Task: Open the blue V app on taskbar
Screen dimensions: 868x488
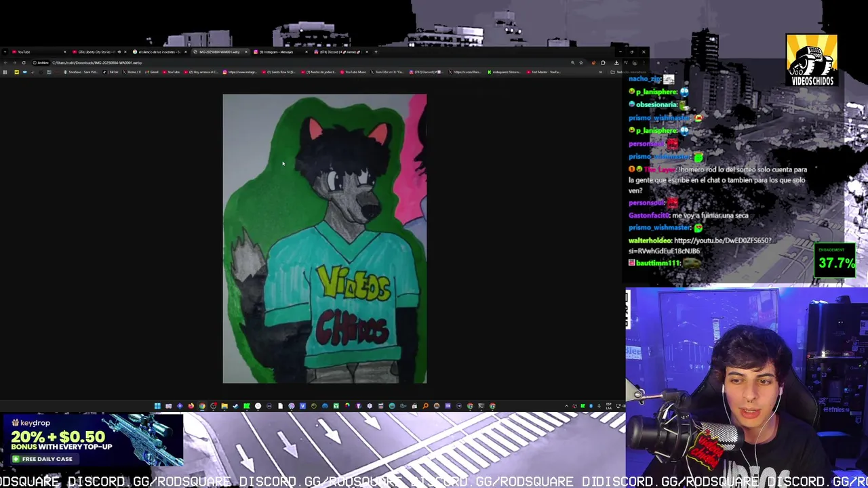Action: click(302, 406)
